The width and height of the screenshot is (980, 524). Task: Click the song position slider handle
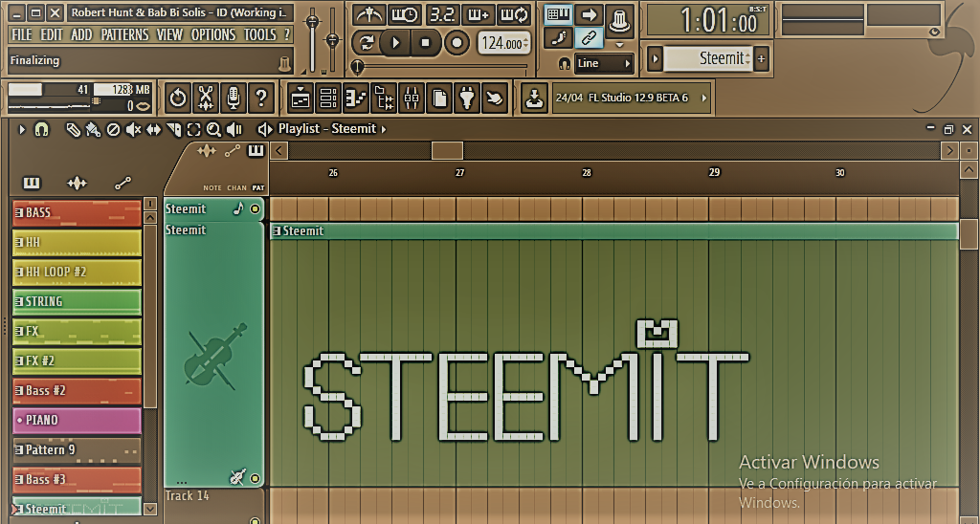tap(358, 66)
